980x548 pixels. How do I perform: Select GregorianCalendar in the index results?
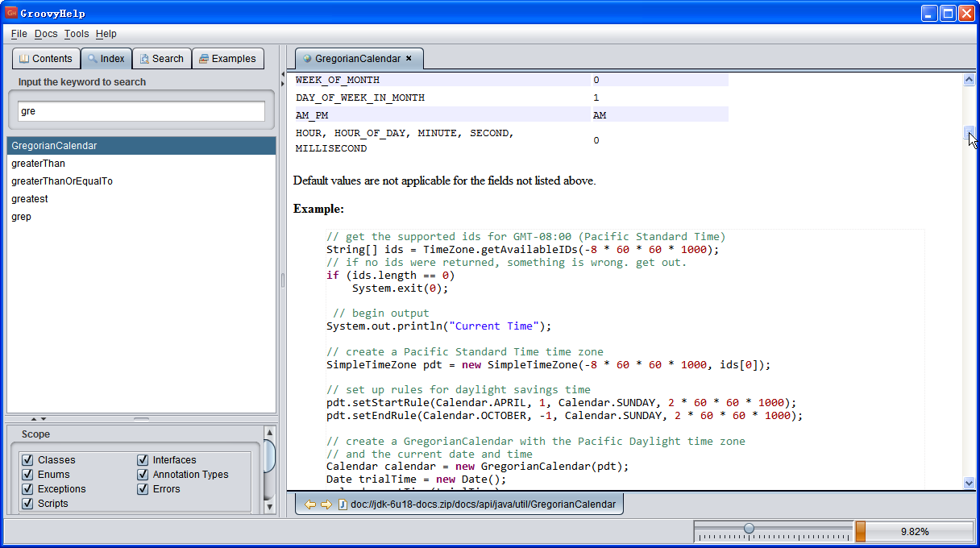click(141, 146)
